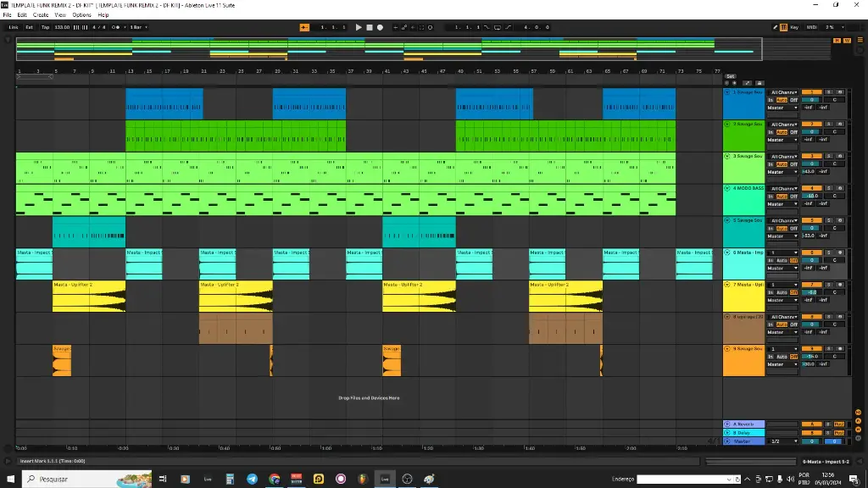Set track 2 monitor to Auto

(x=782, y=132)
